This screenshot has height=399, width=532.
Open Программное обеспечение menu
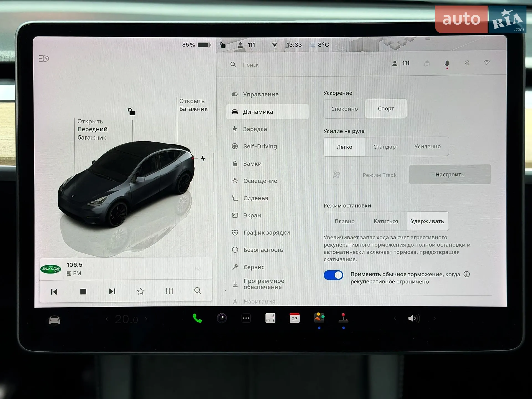point(267,284)
